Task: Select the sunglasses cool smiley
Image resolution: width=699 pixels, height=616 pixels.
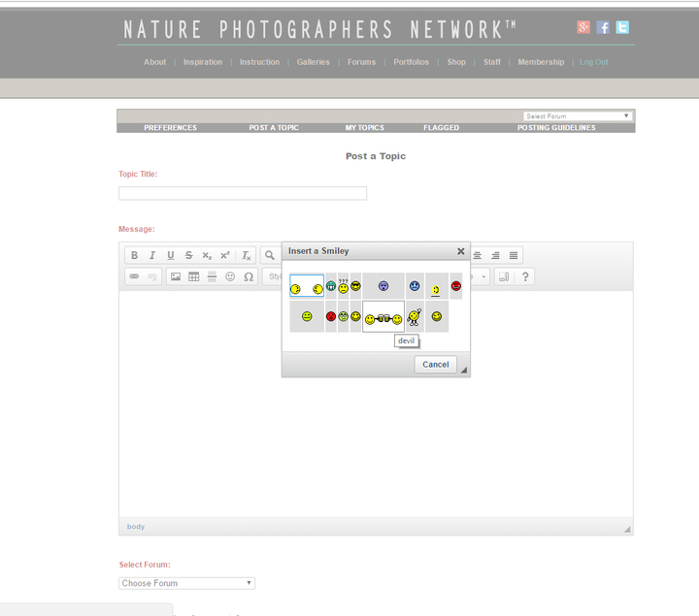Action: point(355,286)
